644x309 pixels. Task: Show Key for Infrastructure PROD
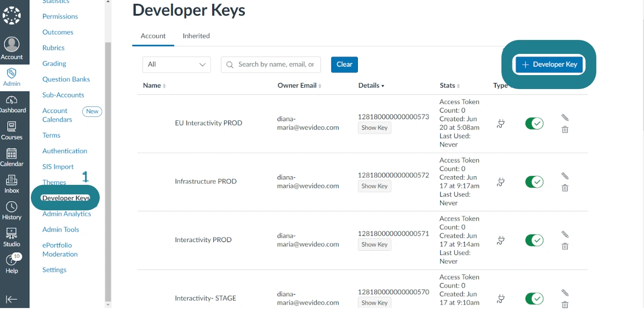click(374, 186)
